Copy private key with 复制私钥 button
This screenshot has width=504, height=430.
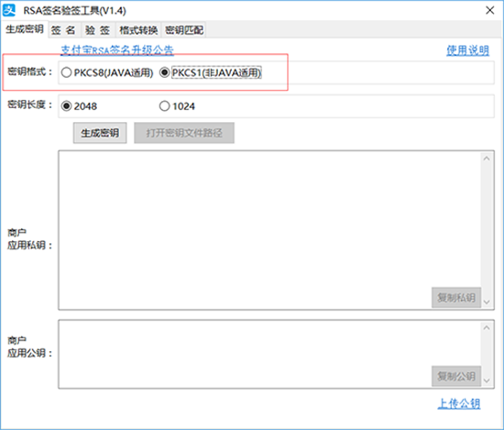tap(456, 297)
